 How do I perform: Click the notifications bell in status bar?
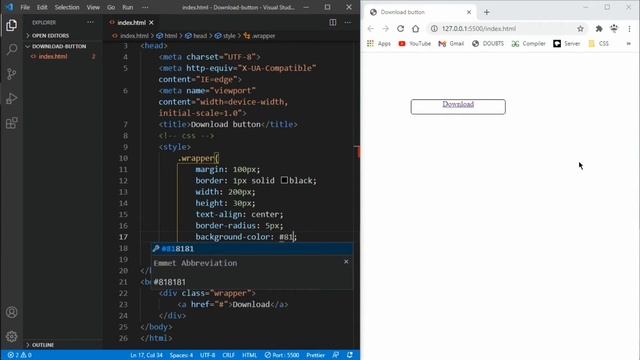tap(350, 355)
